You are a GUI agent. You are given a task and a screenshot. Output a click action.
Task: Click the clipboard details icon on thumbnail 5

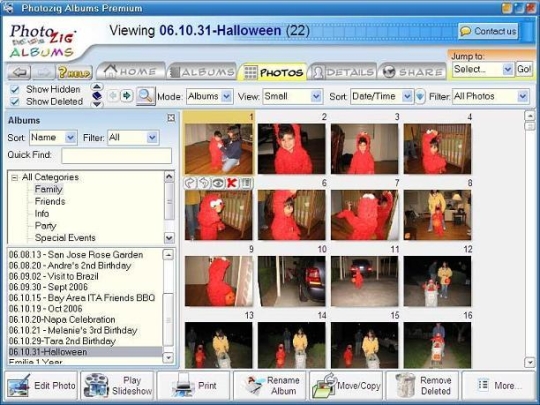(x=246, y=183)
